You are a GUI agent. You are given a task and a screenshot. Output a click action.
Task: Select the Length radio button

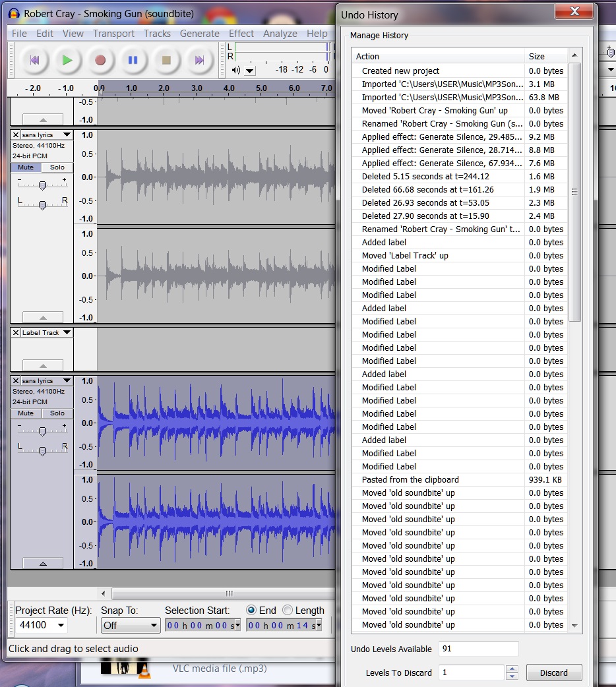pyautogui.click(x=288, y=610)
